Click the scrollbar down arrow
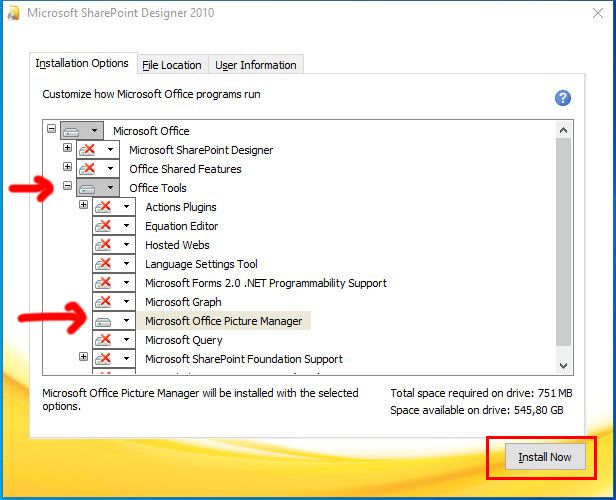 tap(563, 365)
